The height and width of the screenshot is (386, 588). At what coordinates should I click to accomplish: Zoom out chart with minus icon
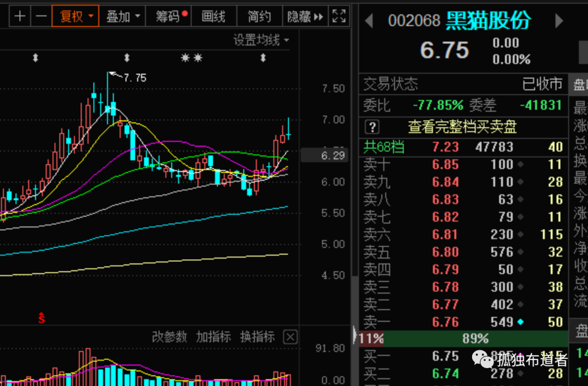[41, 16]
